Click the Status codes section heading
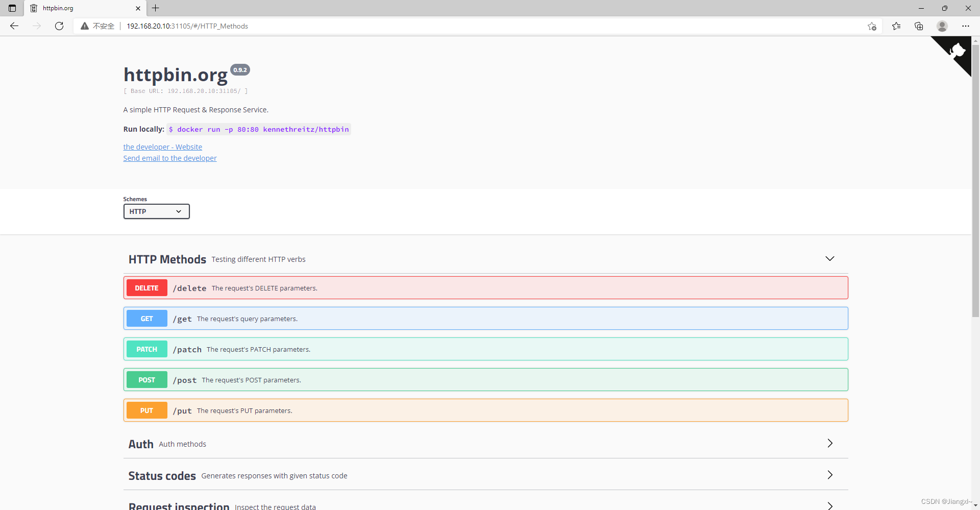 click(162, 476)
